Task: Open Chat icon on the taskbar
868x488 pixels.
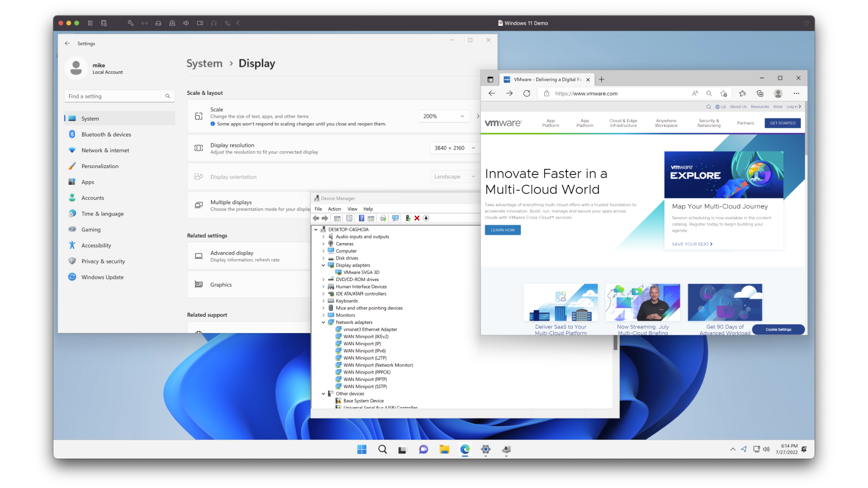Action: pyautogui.click(x=424, y=449)
